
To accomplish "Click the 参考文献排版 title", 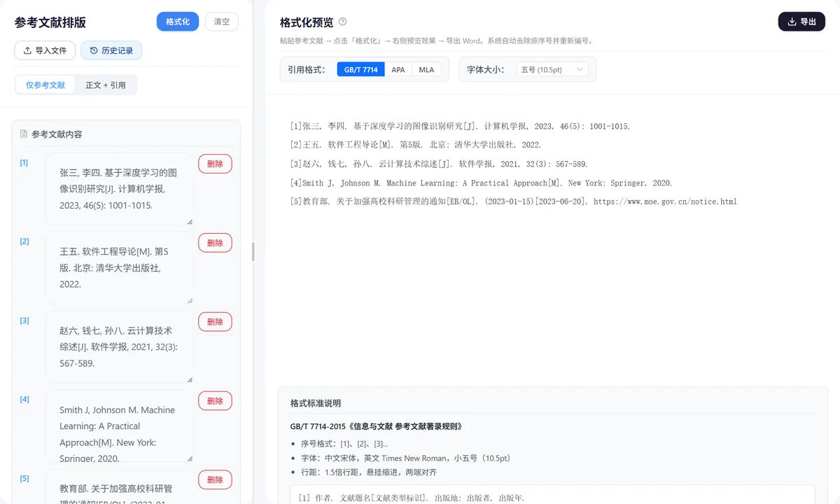I will [x=50, y=22].
